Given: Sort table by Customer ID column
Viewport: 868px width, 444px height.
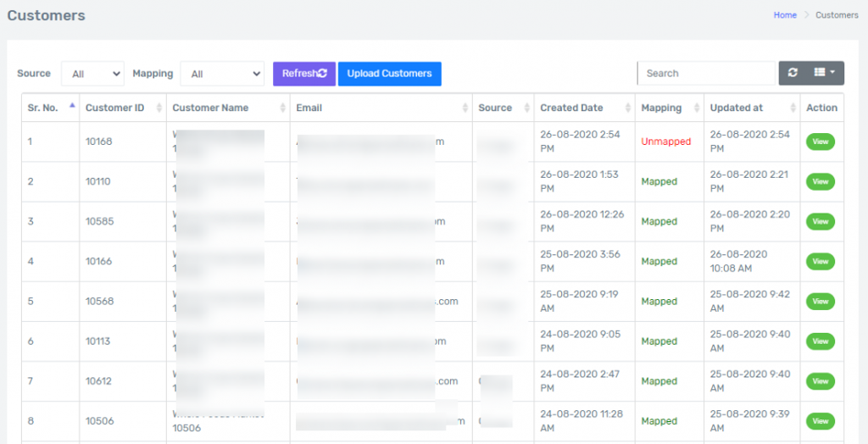Looking at the screenshot, I should coord(123,108).
